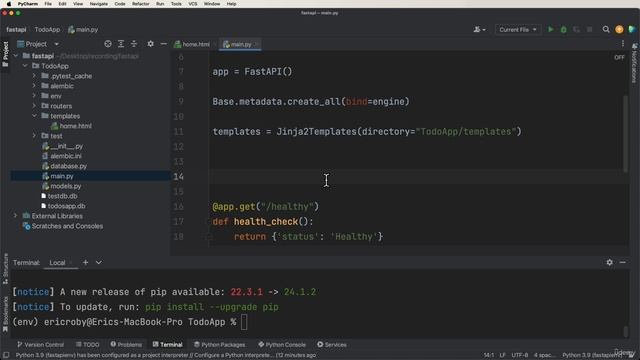Image resolution: width=640 pixels, height=360 pixels.
Task: Add a new terminal session tab
Action: pos(85,262)
